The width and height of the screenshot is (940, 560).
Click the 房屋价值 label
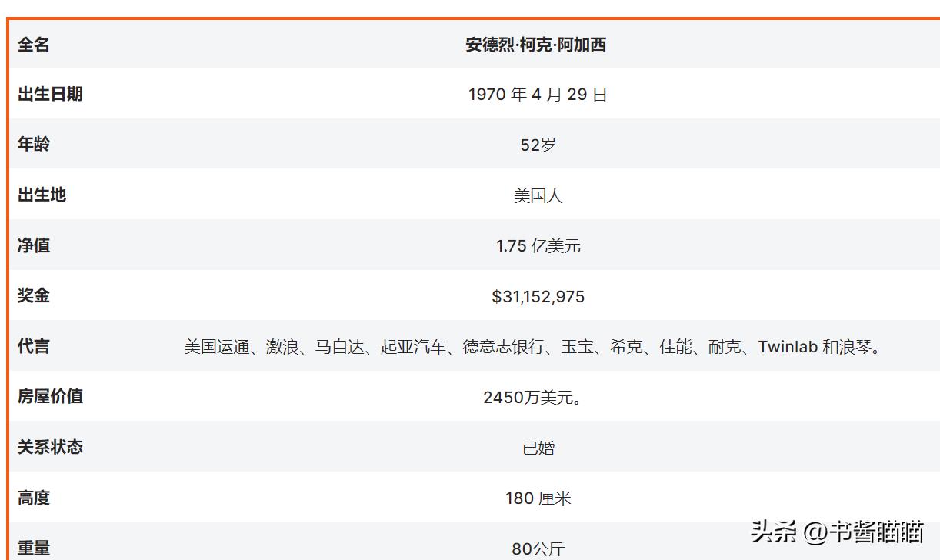click(x=50, y=396)
